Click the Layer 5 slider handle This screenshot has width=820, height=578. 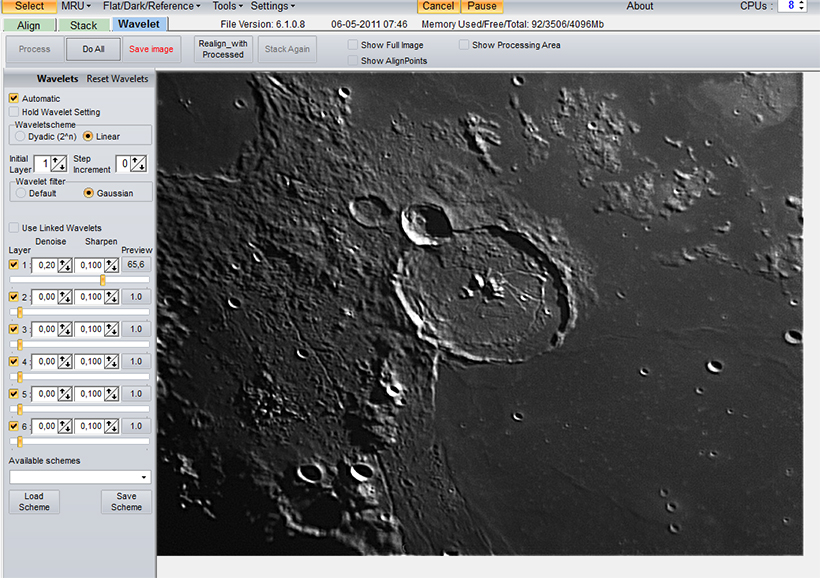20,409
